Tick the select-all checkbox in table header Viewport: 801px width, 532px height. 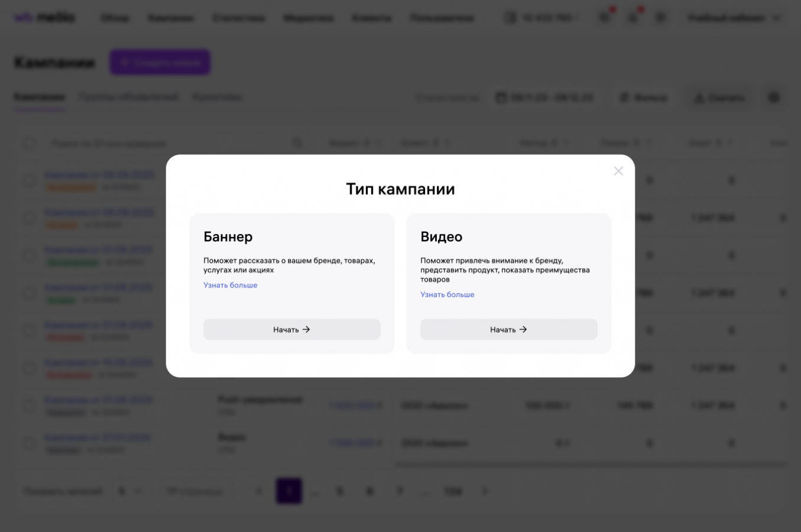point(29,143)
